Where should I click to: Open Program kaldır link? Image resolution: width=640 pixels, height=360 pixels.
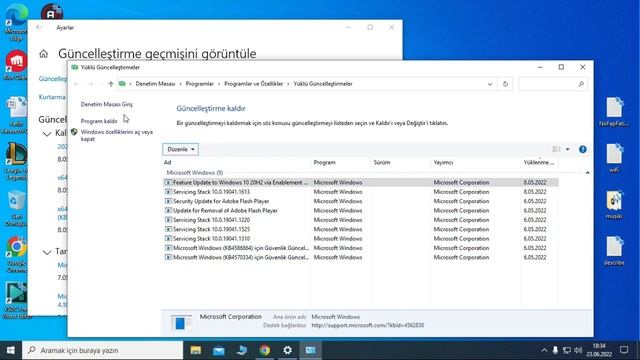(99, 121)
